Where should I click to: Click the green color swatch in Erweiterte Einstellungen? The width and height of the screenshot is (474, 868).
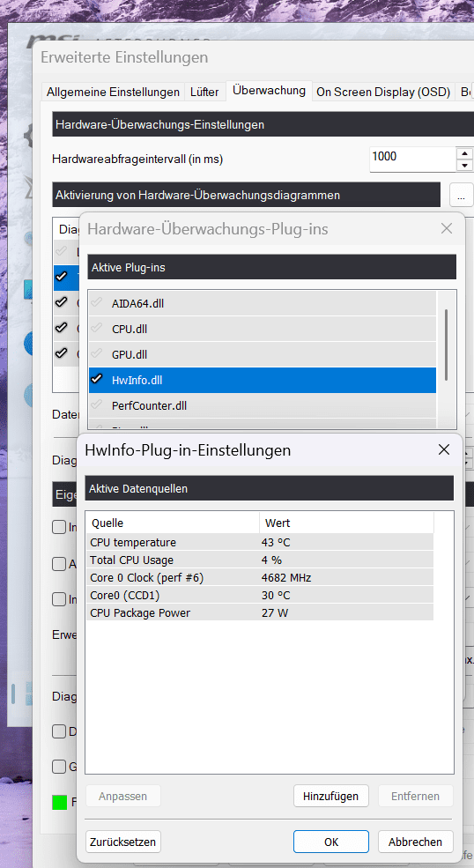(x=59, y=802)
